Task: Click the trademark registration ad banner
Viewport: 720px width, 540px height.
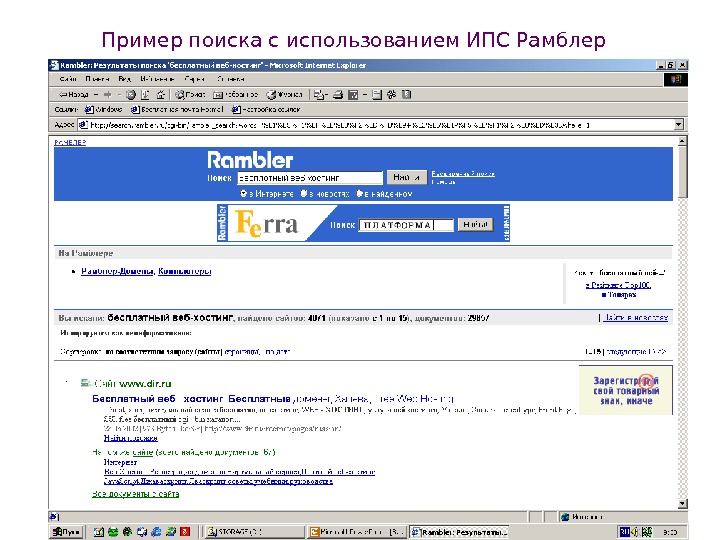Action: coord(625,390)
